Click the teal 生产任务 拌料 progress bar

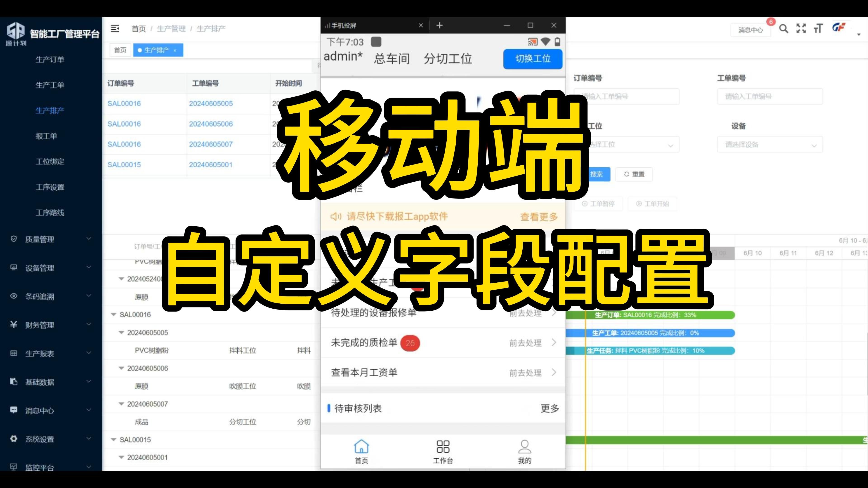650,351
